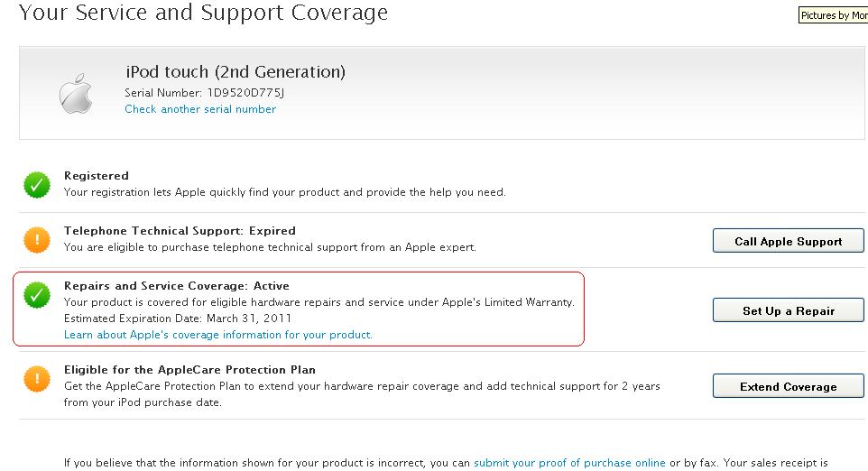
Task: Click the serial number 1D9520D775J text
Action: (245, 92)
